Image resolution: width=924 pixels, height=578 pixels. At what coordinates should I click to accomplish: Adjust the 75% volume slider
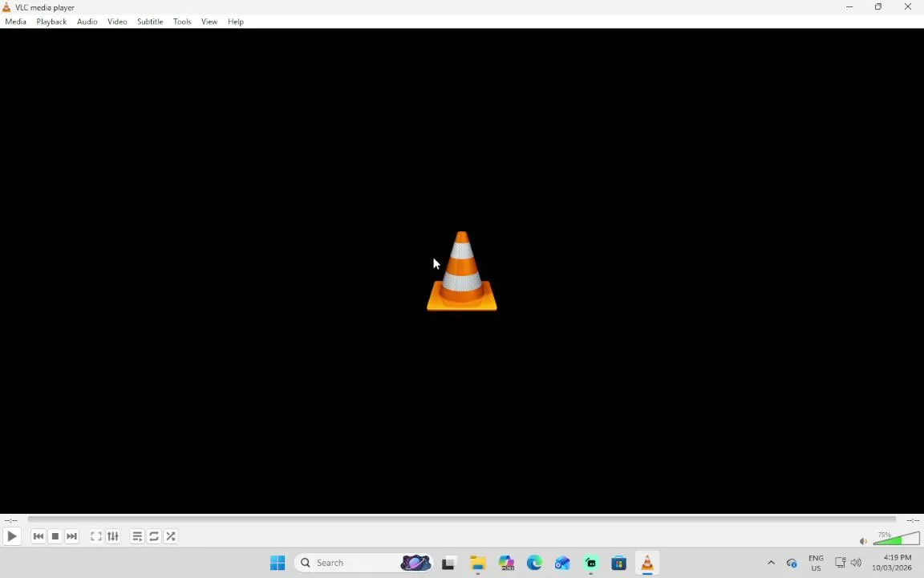[x=896, y=538]
